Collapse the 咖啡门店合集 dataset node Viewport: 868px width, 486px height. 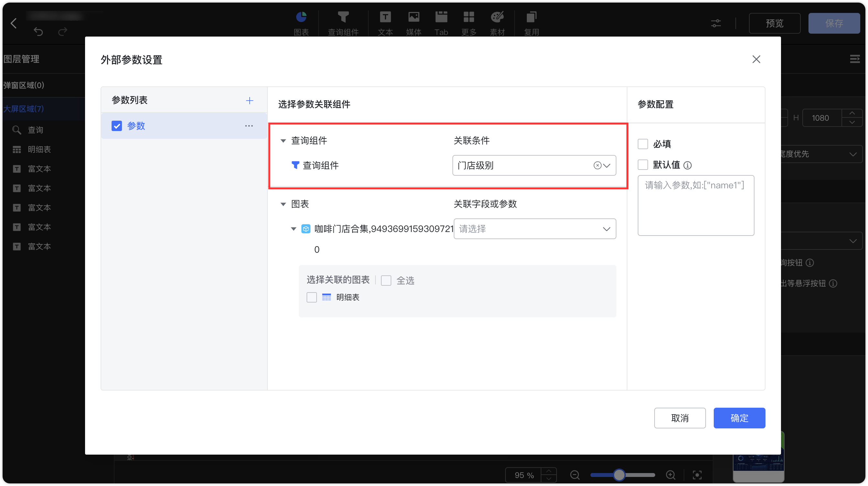click(293, 229)
